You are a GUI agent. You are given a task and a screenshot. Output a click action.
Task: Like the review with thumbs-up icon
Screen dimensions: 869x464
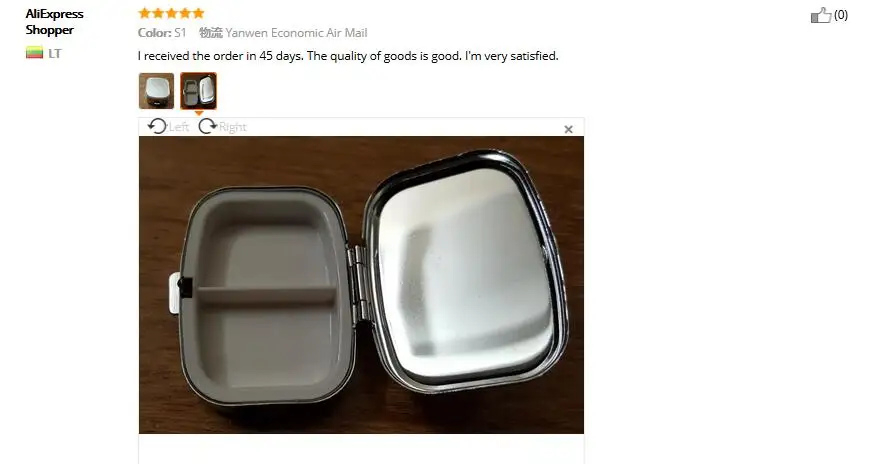point(821,15)
